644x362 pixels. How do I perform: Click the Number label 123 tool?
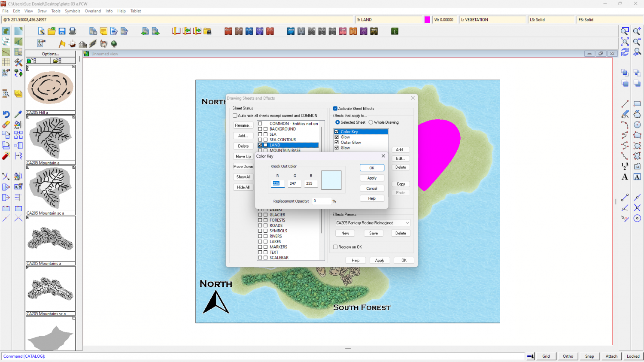[x=625, y=166]
